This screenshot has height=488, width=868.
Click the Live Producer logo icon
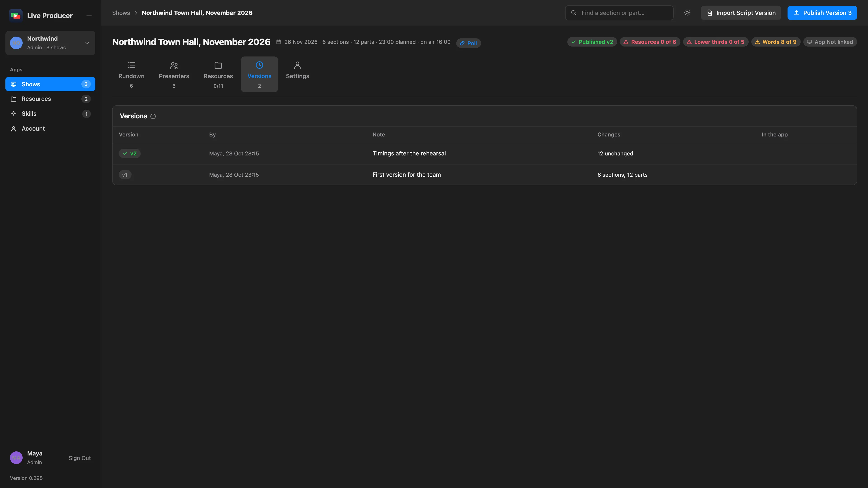click(x=16, y=16)
